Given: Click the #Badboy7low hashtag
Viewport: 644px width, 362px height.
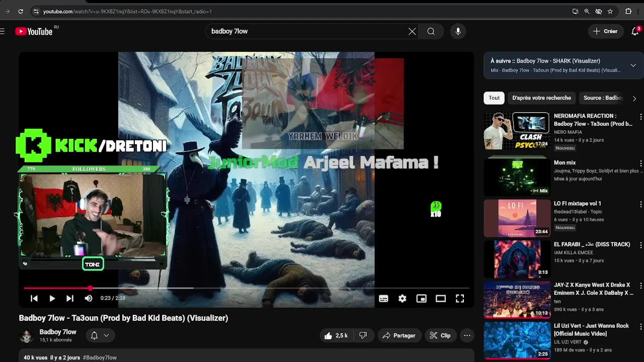Looking at the screenshot, I should 100,357.
